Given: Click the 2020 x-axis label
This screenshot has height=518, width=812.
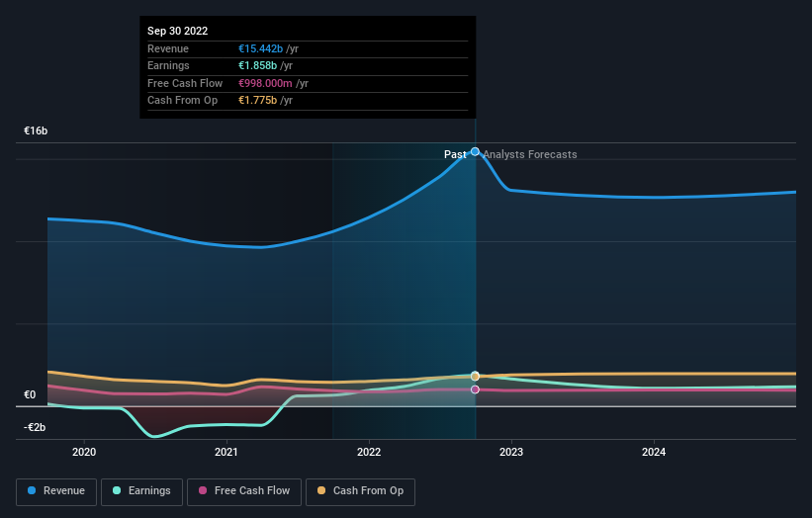Looking at the screenshot, I should click(84, 453).
